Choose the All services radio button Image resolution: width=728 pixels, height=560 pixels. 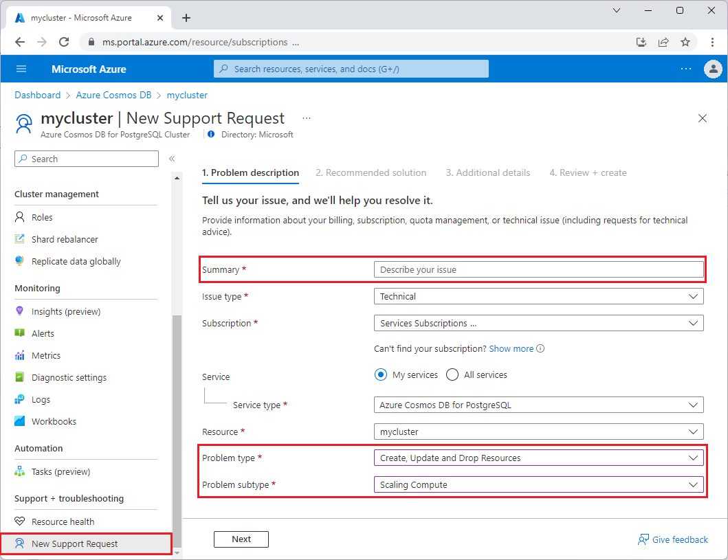452,374
